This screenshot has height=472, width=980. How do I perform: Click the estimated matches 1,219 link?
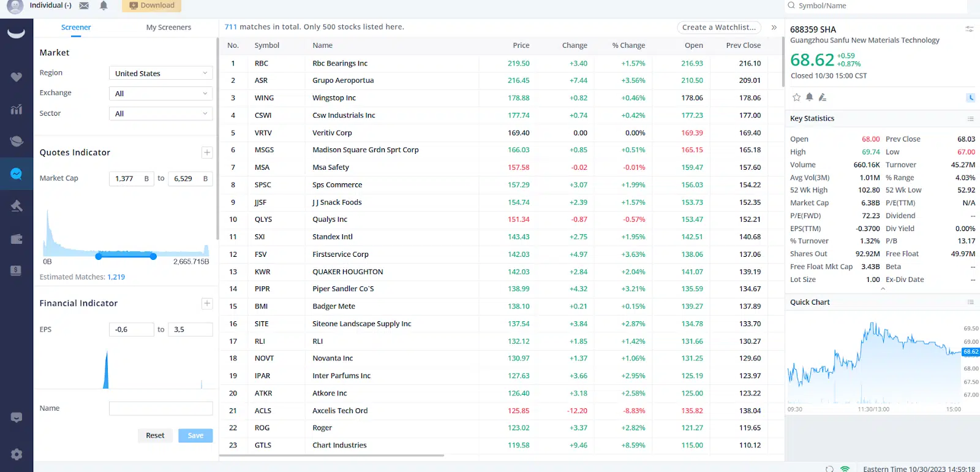[x=116, y=277]
